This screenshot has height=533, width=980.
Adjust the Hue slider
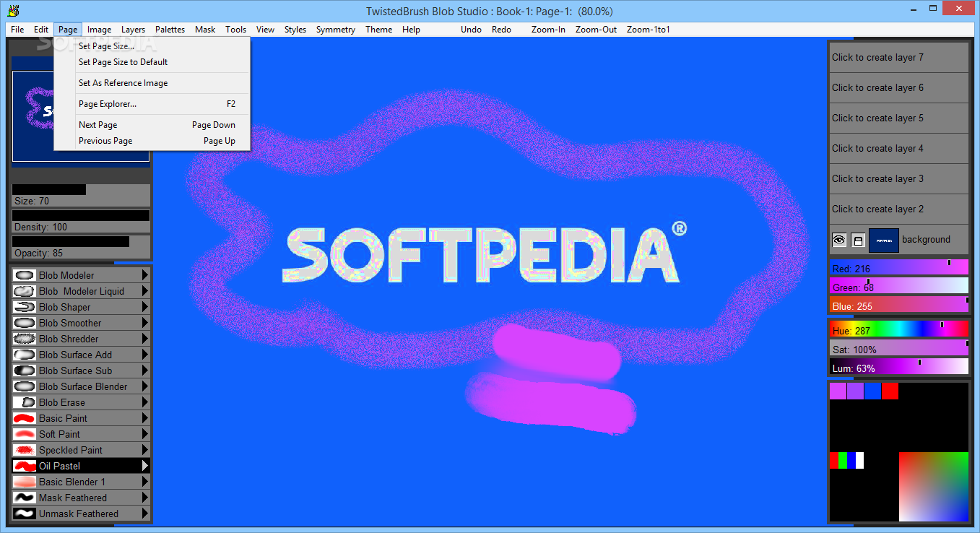[x=898, y=330]
